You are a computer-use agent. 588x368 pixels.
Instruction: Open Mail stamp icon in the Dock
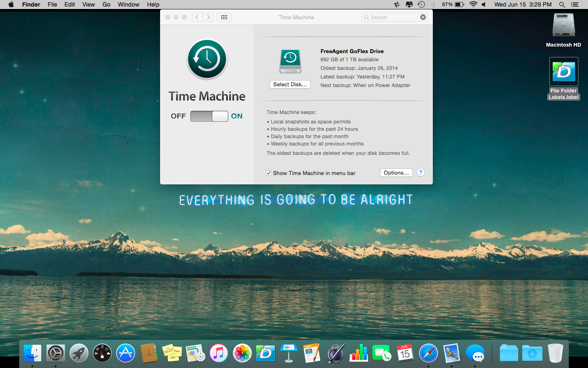click(452, 352)
